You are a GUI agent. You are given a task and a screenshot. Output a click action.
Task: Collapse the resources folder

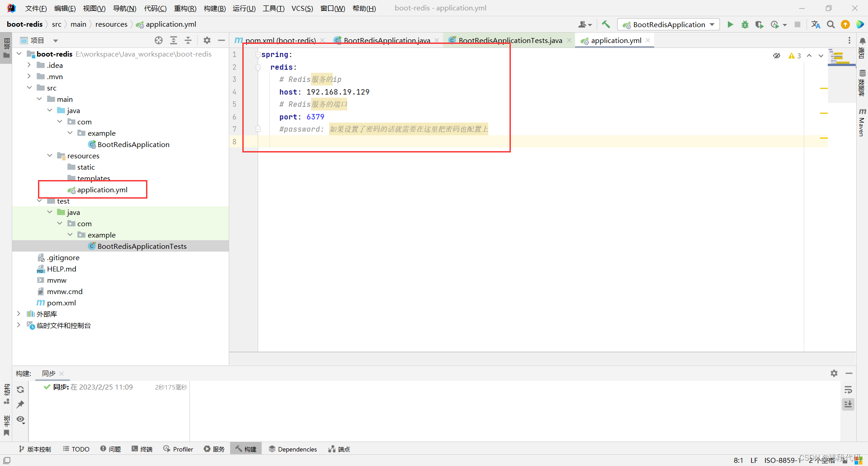[x=50, y=156]
